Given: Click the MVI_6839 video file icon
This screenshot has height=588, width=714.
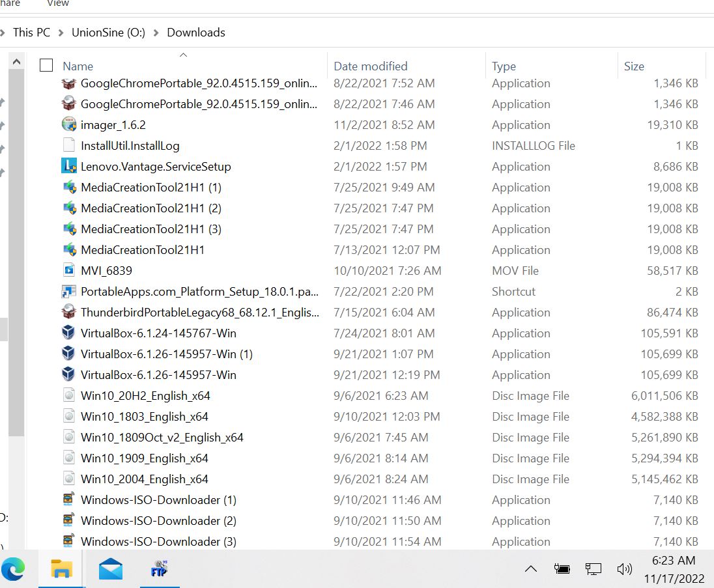Looking at the screenshot, I should coord(69,270).
